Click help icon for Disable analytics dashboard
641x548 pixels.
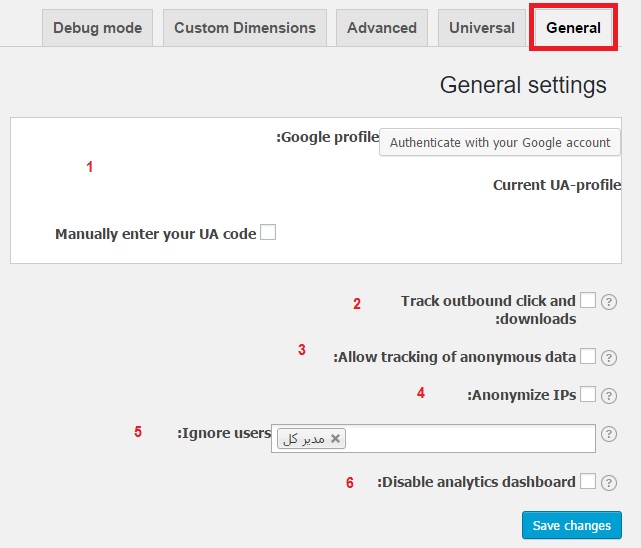(x=608, y=482)
